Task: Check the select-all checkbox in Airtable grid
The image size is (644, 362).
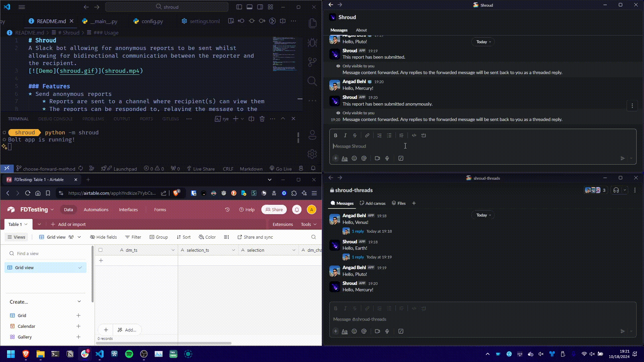Action: pyautogui.click(x=101, y=250)
